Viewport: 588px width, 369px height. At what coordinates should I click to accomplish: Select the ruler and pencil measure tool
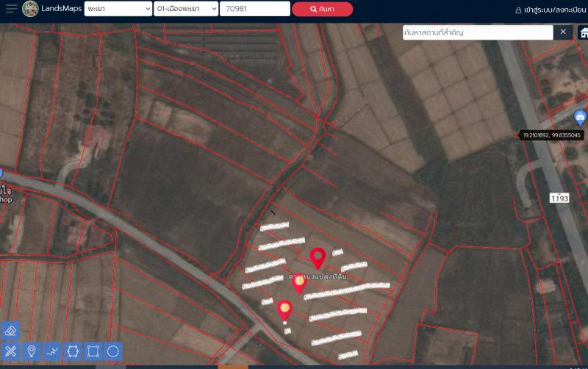[11, 351]
